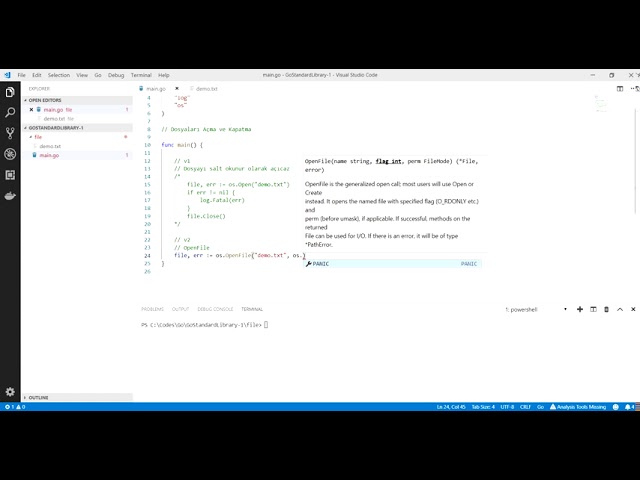Open the Edit menu
The width and height of the screenshot is (640, 480).
pos(37,75)
